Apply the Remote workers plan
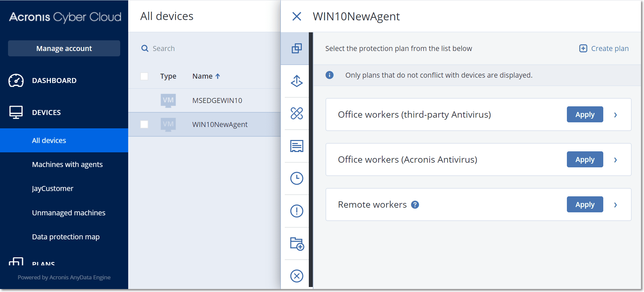This screenshot has height=292, width=644. (585, 204)
